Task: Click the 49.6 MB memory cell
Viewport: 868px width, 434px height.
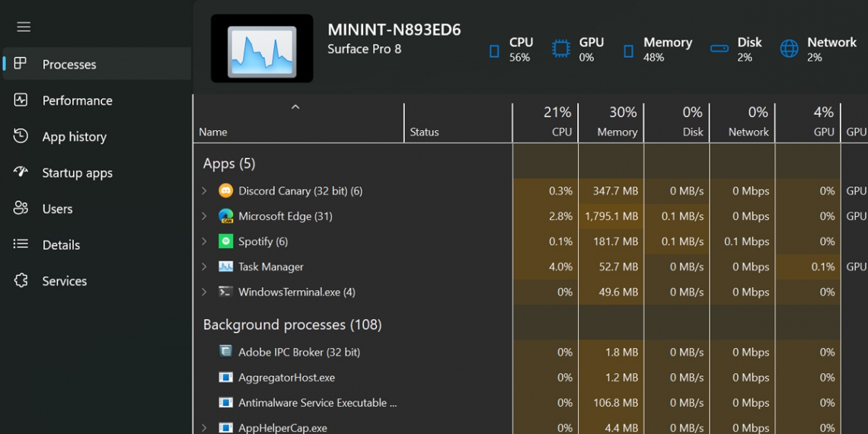Action: tap(611, 292)
